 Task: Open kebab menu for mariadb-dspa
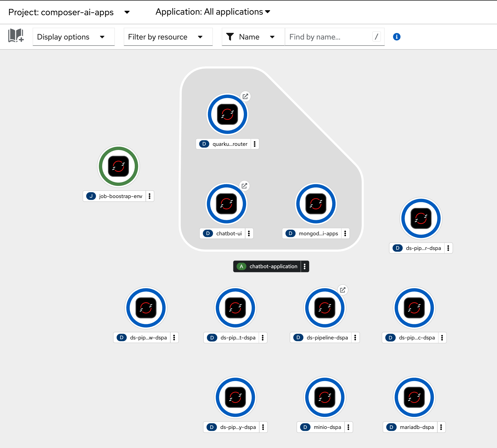441,427
